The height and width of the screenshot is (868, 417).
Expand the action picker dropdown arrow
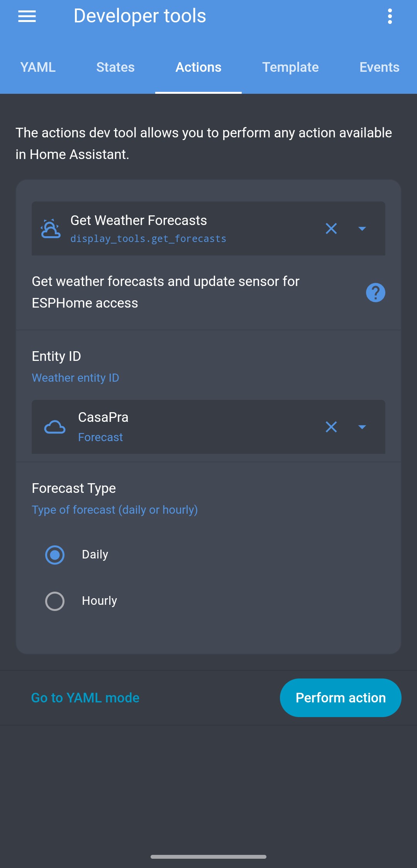[x=362, y=228]
